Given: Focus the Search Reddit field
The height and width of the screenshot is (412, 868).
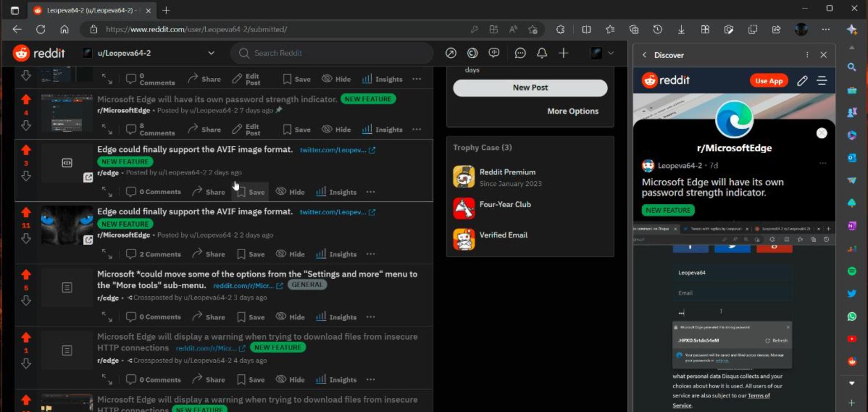Looking at the screenshot, I should tap(332, 53).
